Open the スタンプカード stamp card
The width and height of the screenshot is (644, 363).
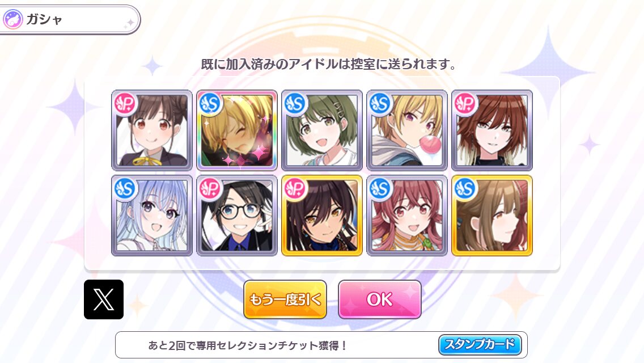coord(480,344)
